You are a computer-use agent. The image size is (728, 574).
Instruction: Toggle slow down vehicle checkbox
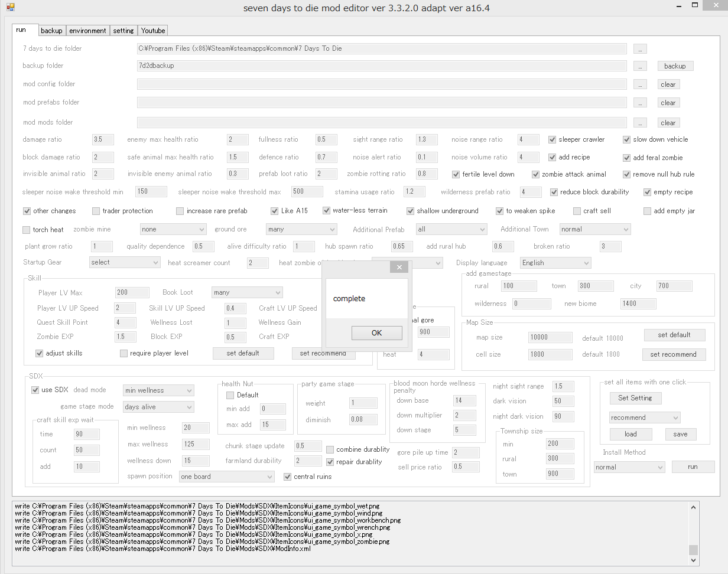[x=627, y=140]
